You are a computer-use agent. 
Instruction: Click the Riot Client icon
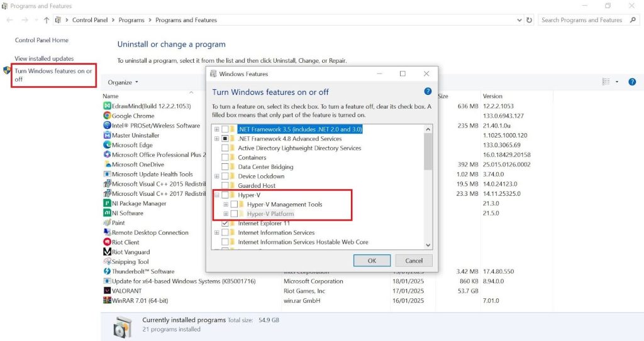pos(107,242)
